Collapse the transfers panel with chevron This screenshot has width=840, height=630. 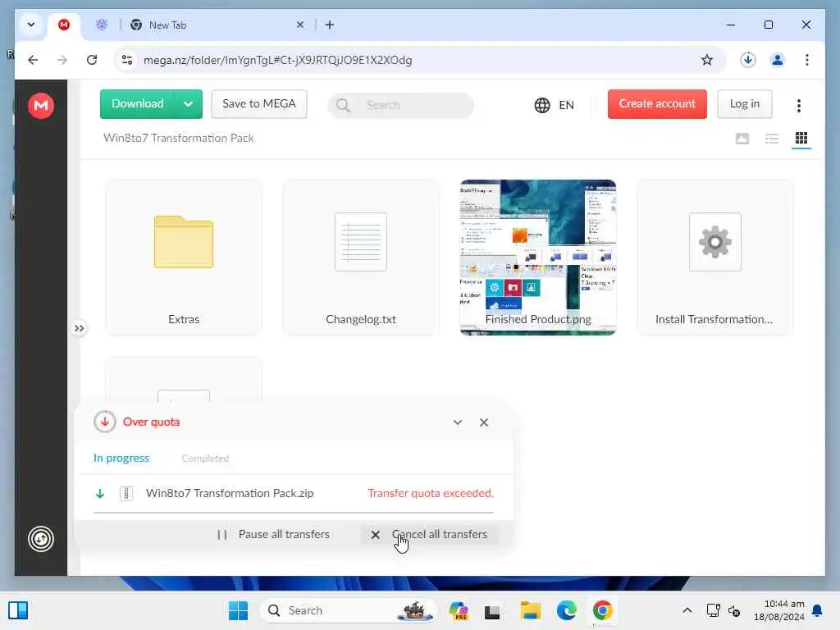tap(458, 422)
